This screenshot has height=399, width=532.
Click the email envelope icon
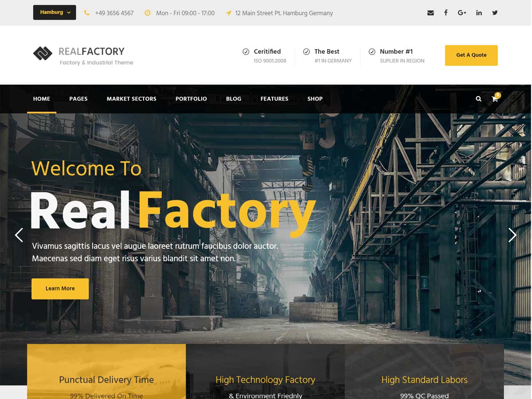click(430, 13)
